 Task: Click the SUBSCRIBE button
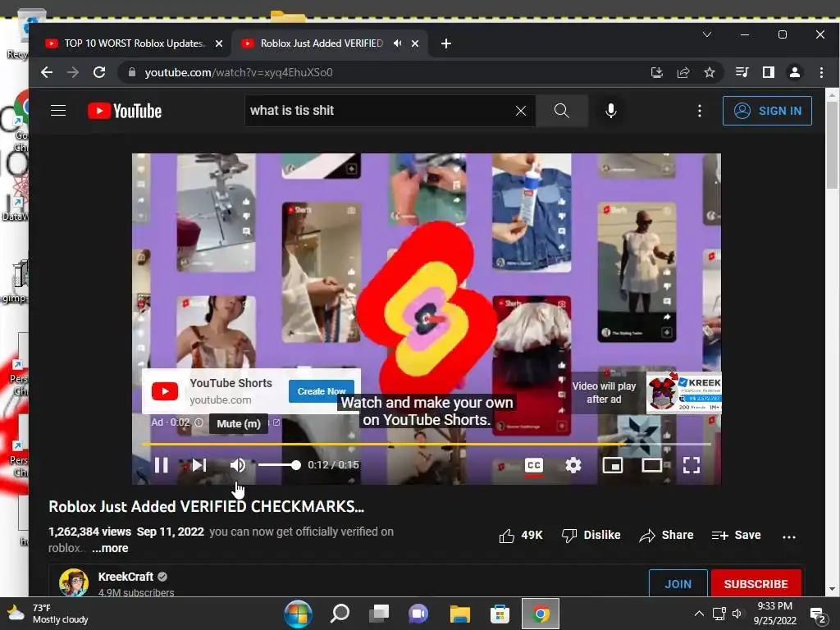tap(756, 583)
